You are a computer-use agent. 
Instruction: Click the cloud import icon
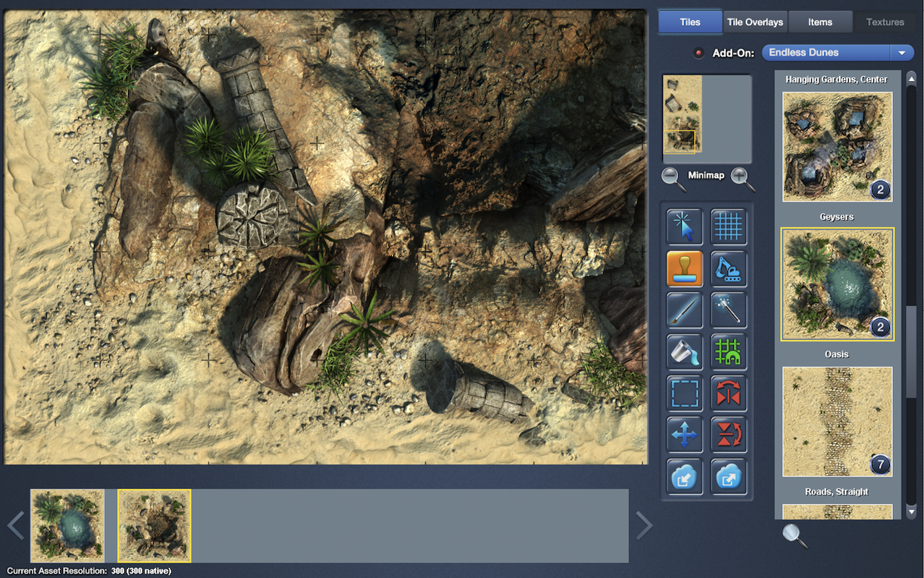pos(684,476)
